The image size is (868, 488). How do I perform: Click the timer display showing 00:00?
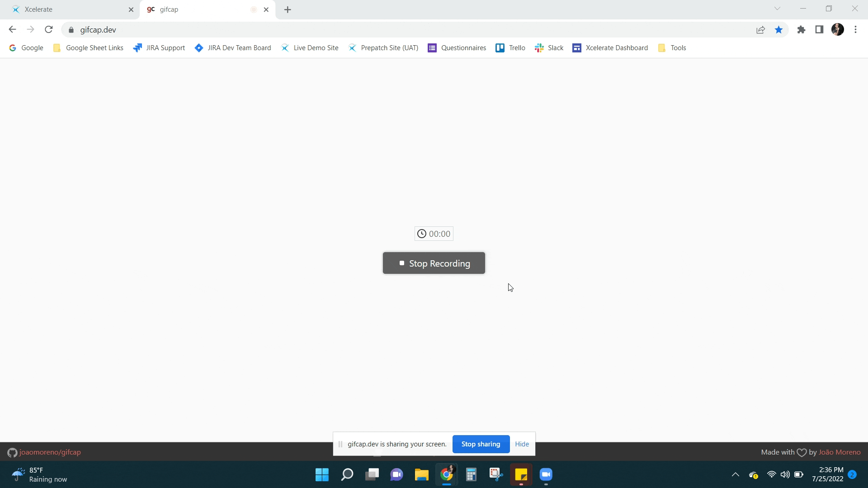coord(434,234)
